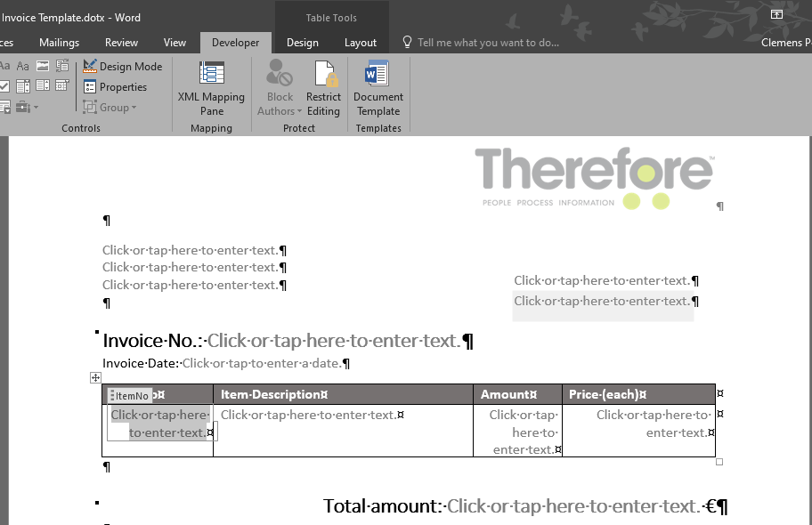Open content control Properties
The height and width of the screenshot is (525, 812).
[x=117, y=86]
